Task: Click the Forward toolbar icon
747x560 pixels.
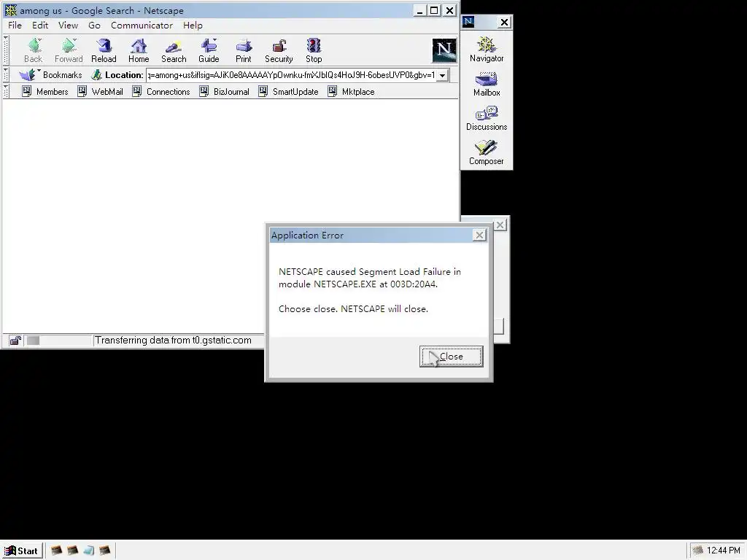Action: (69, 50)
